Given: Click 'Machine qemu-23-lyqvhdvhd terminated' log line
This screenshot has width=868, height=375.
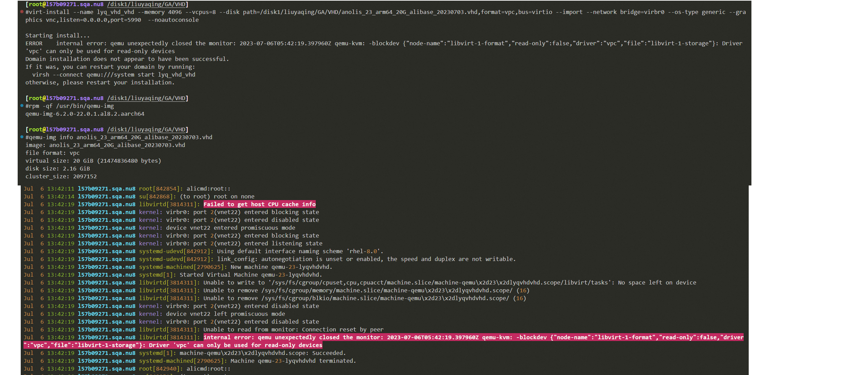Looking at the screenshot, I should [293, 361].
